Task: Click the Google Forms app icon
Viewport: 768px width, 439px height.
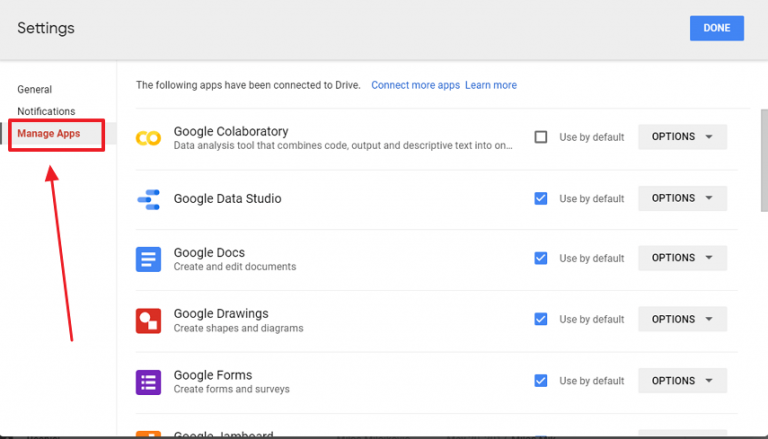Action: [148, 382]
